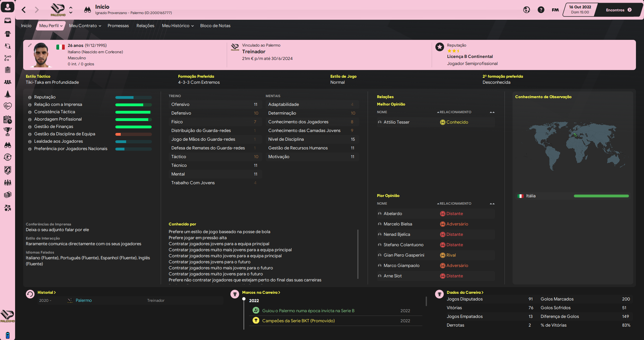Screen dimensions: 644x340
Task: Open the tactics board icon in sidebar
Action: (7, 58)
